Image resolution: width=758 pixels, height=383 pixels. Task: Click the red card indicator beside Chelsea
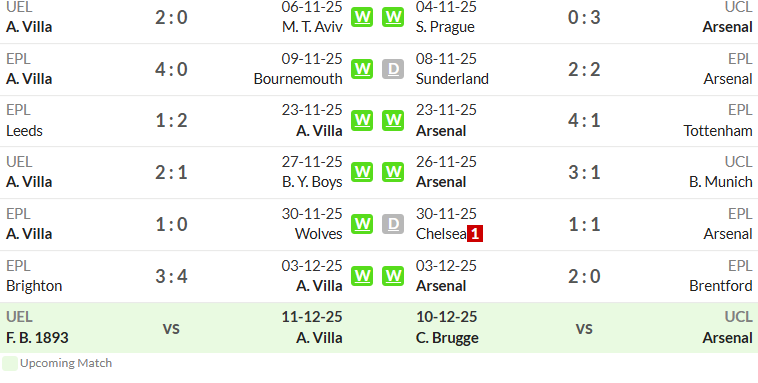[x=475, y=234]
